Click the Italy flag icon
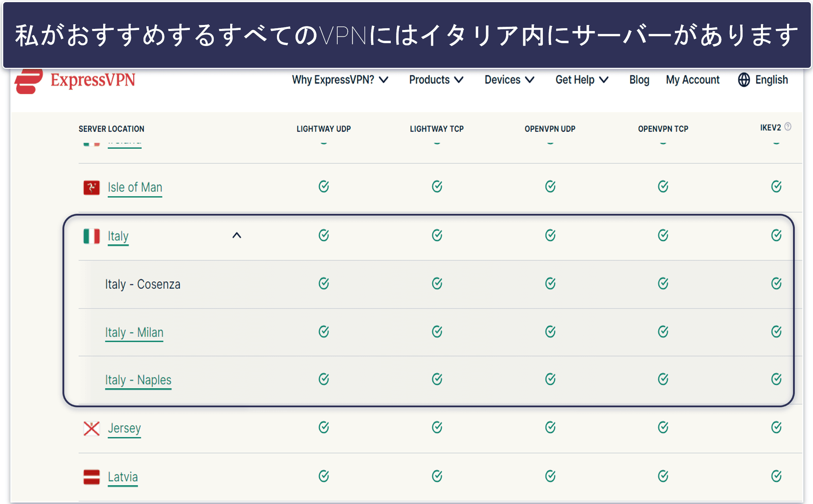The height and width of the screenshot is (504, 813). point(91,236)
